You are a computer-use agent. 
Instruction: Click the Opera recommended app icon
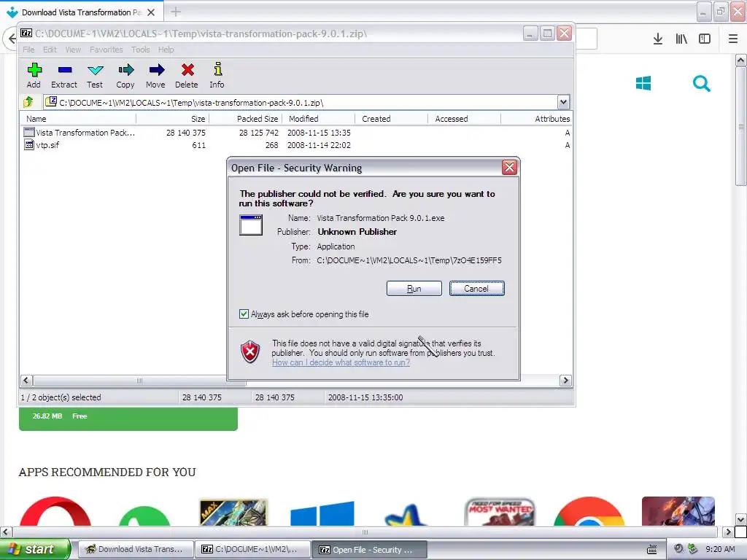pyautogui.click(x=55, y=511)
